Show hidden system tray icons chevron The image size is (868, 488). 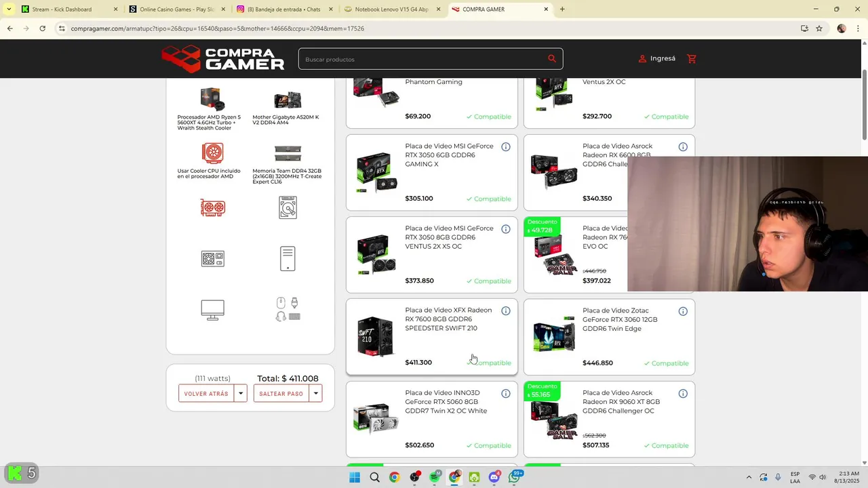[x=749, y=477]
